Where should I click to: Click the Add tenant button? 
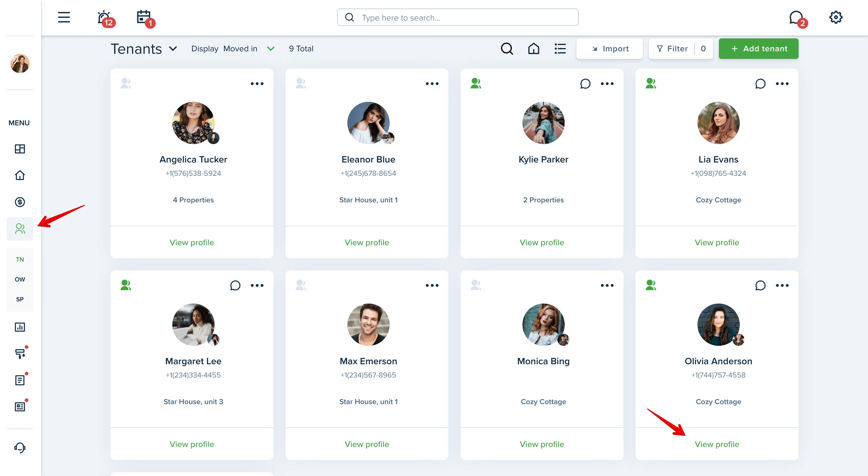(x=758, y=49)
